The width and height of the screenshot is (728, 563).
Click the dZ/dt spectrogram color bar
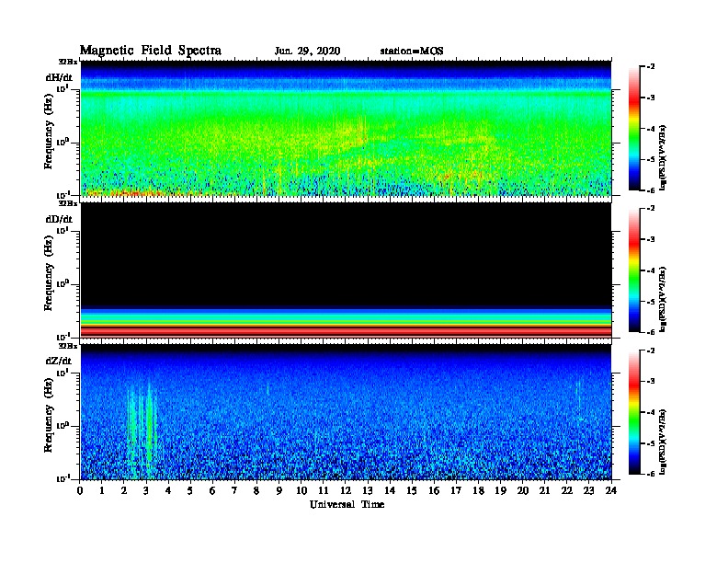pos(634,412)
